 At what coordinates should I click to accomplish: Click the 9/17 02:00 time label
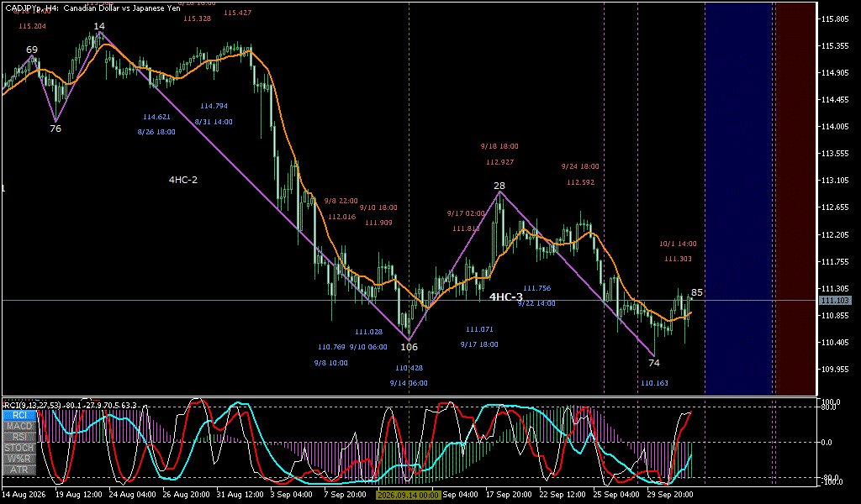[x=466, y=213]
